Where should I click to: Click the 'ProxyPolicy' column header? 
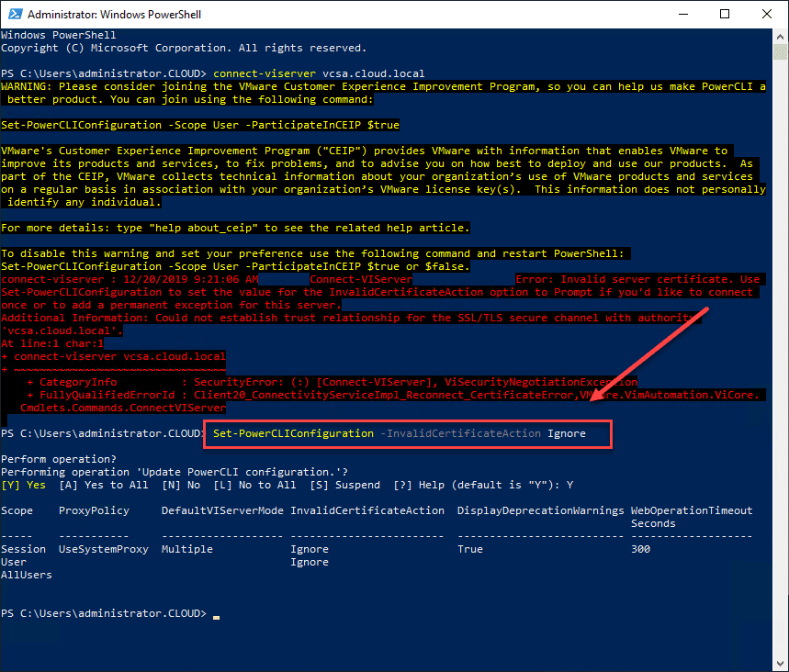coord(94,510)
